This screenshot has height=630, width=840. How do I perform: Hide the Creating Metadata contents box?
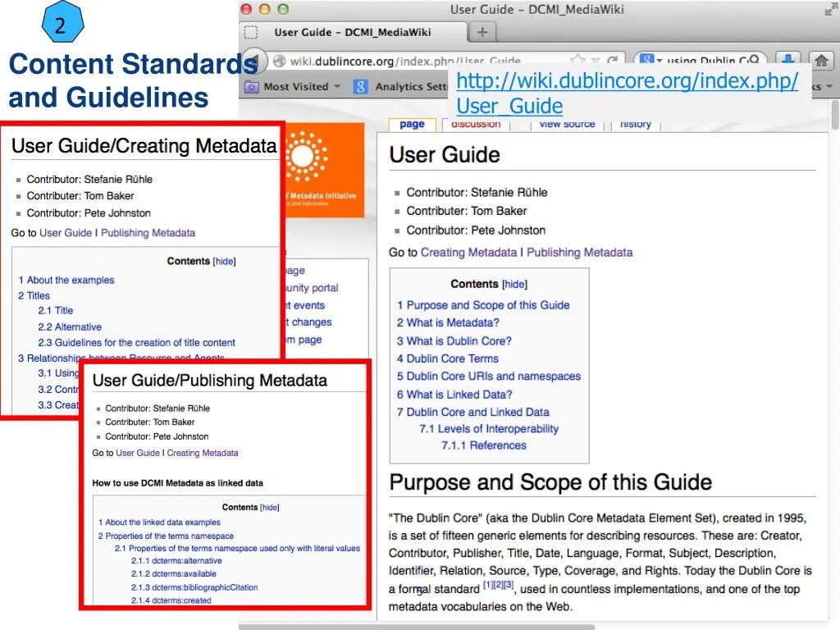coord(224,261)
